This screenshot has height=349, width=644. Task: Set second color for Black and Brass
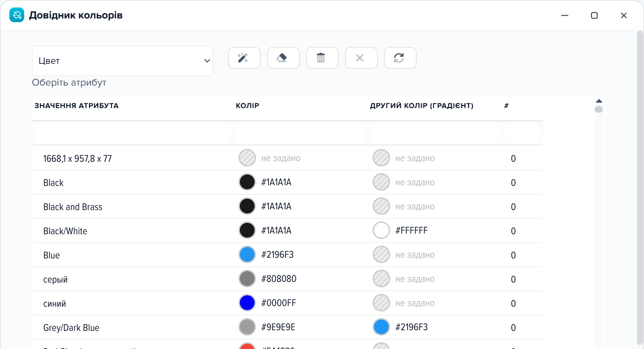[381, 206]
